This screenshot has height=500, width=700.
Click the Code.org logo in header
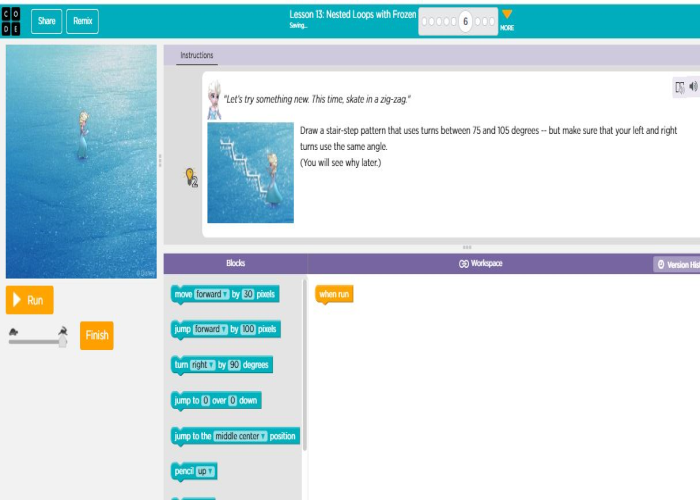14,20
